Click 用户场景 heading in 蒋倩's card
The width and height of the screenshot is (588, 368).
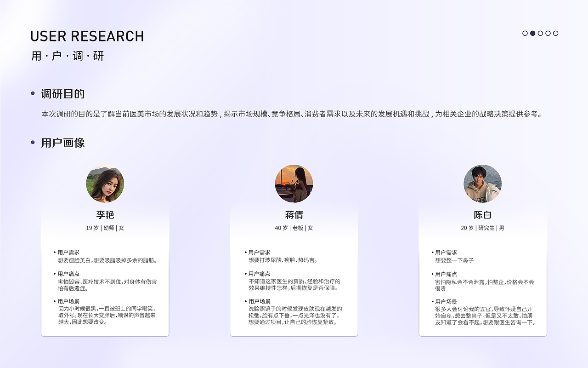coord(259,301)
